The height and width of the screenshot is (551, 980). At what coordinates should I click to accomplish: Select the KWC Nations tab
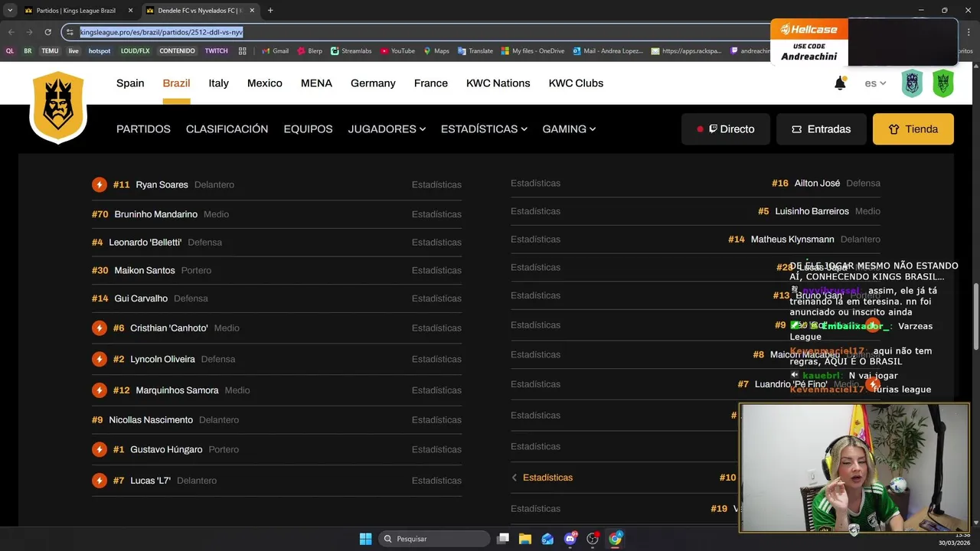pos(498,83)
